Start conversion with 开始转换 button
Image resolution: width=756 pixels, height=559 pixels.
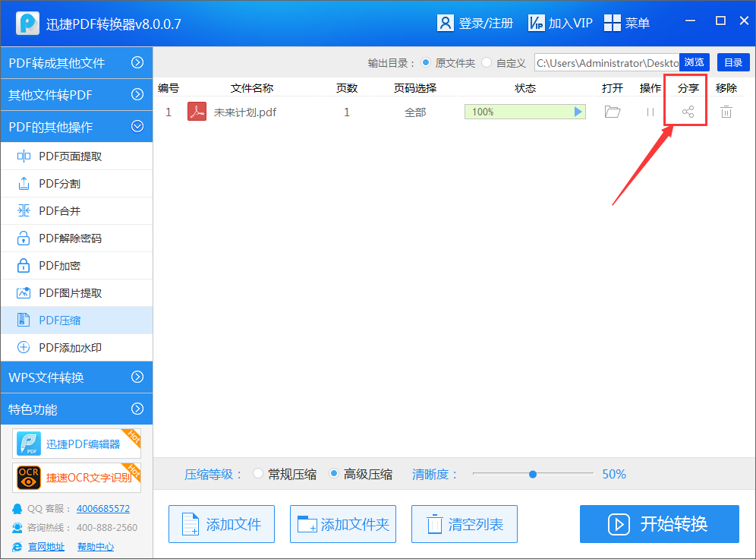coord(659,524)
